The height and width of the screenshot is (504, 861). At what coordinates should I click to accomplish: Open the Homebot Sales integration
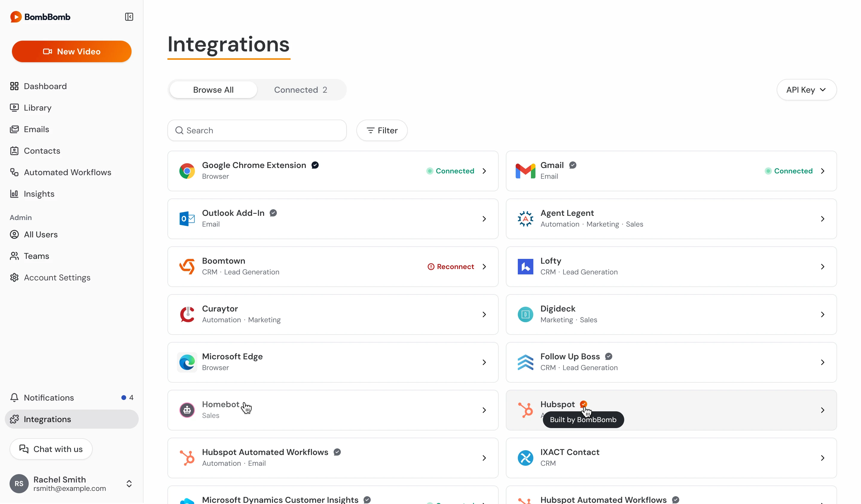(x=333, y=410)
